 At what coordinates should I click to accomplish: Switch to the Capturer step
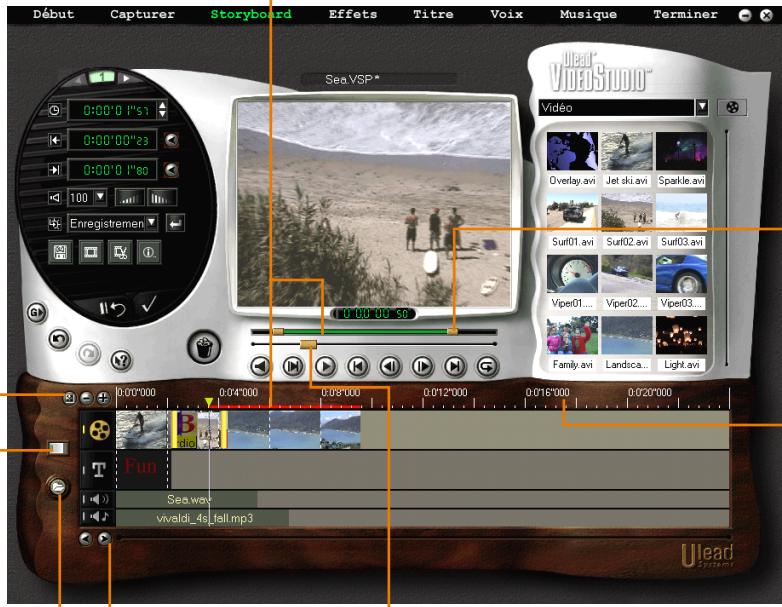[x=142, y=14]
